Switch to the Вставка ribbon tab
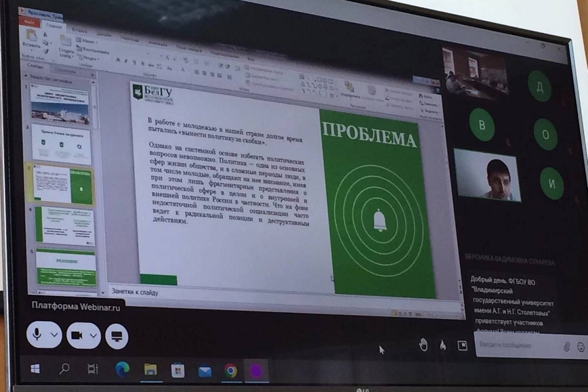 [79, 26]
